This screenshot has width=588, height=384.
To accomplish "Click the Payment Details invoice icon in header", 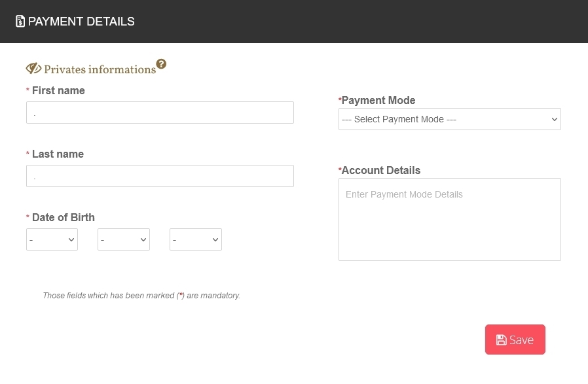I will click(20, 22).
